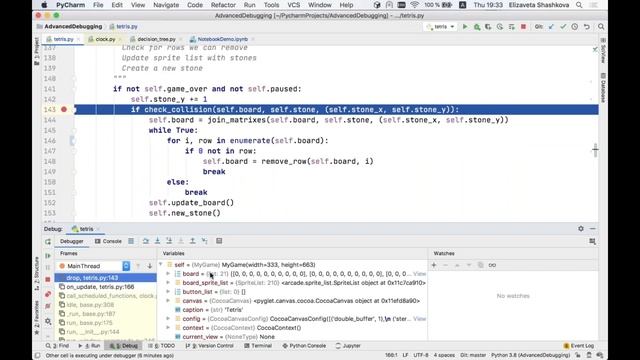Click View link for board value

[420, 274]
